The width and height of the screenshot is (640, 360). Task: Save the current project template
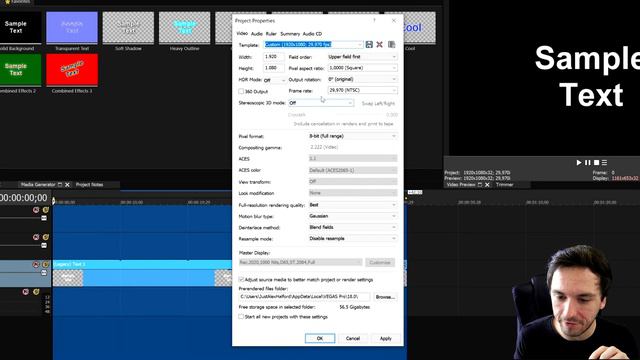click(369, 44)
